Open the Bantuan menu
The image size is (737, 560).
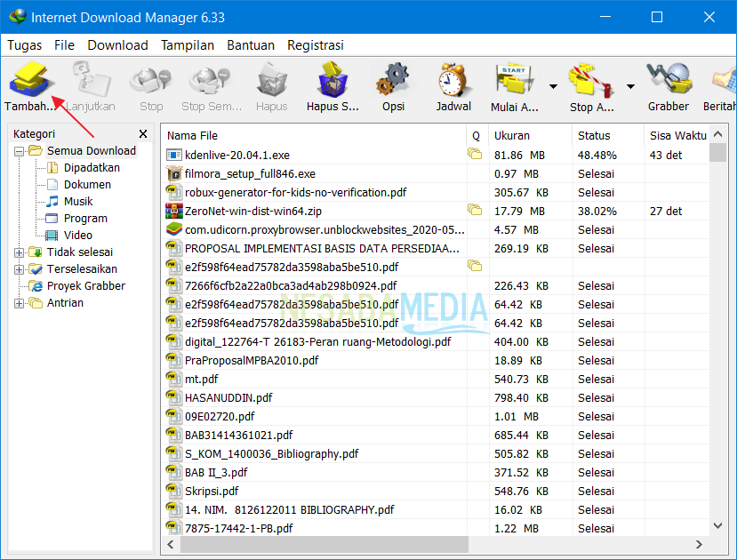click(251, 45)
